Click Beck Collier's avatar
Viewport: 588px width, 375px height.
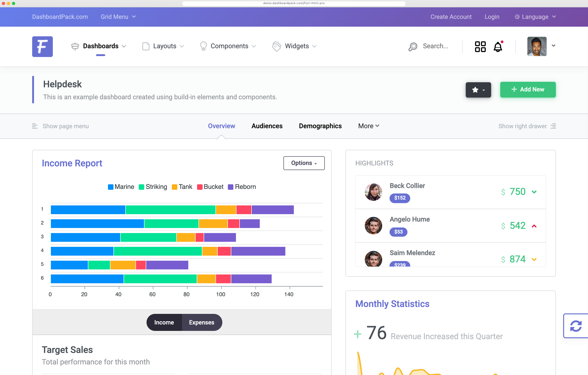[x=373, y=192]
